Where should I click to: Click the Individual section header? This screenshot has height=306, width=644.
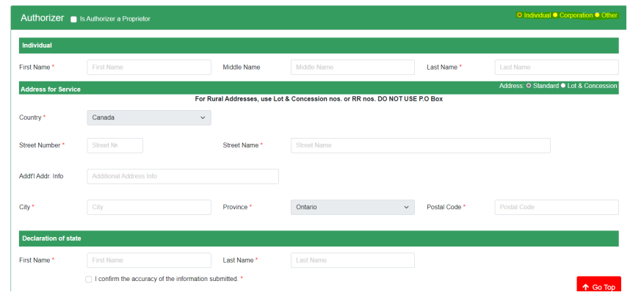319,45
